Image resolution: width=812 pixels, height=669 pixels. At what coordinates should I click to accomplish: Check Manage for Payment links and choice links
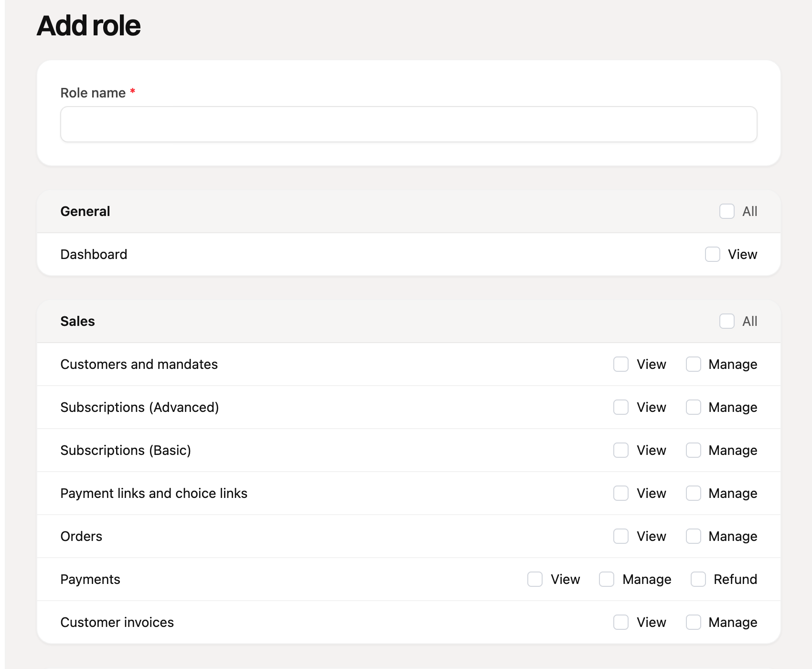click(694, 493)
